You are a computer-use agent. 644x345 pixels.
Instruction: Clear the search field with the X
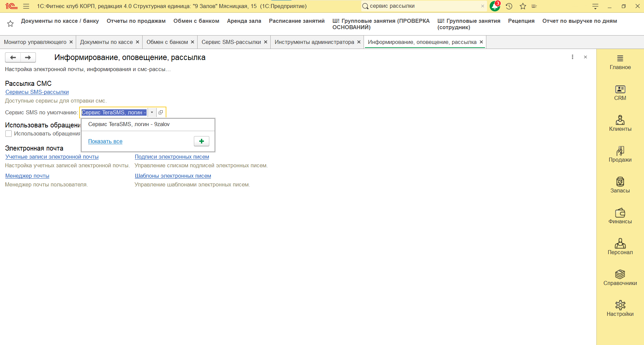click(x=482, y=6)
